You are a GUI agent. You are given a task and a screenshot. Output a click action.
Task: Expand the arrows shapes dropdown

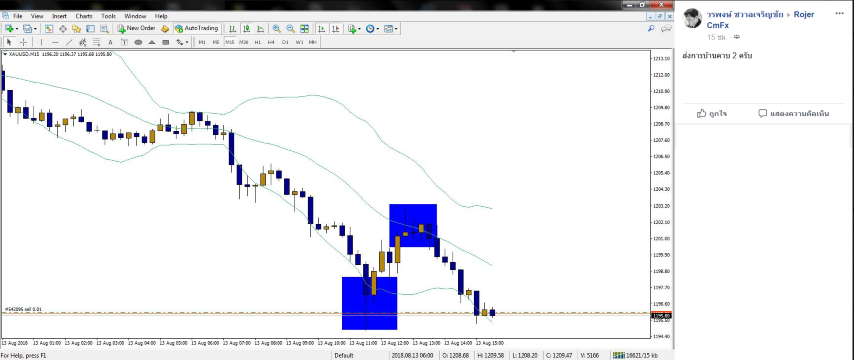[x=187, y=42]
